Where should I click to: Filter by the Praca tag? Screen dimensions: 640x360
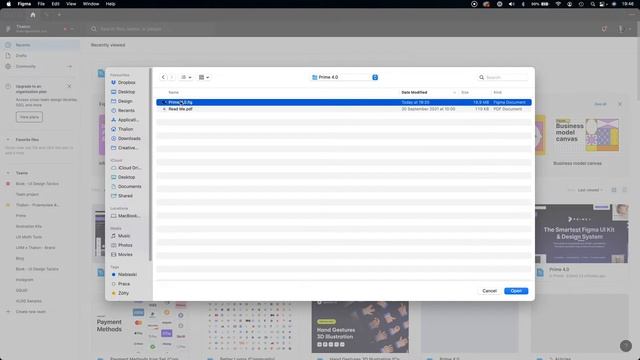(120, 284)
